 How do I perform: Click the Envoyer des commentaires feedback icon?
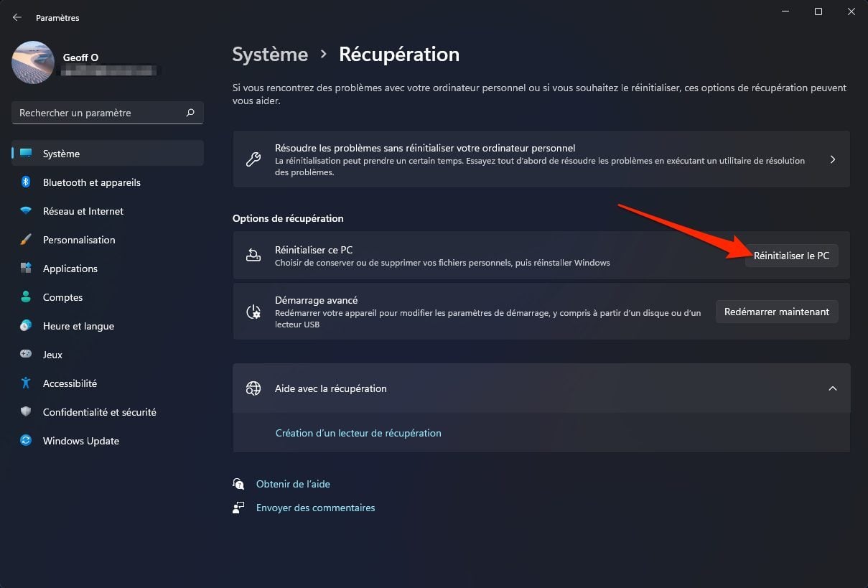pos(239,508)
